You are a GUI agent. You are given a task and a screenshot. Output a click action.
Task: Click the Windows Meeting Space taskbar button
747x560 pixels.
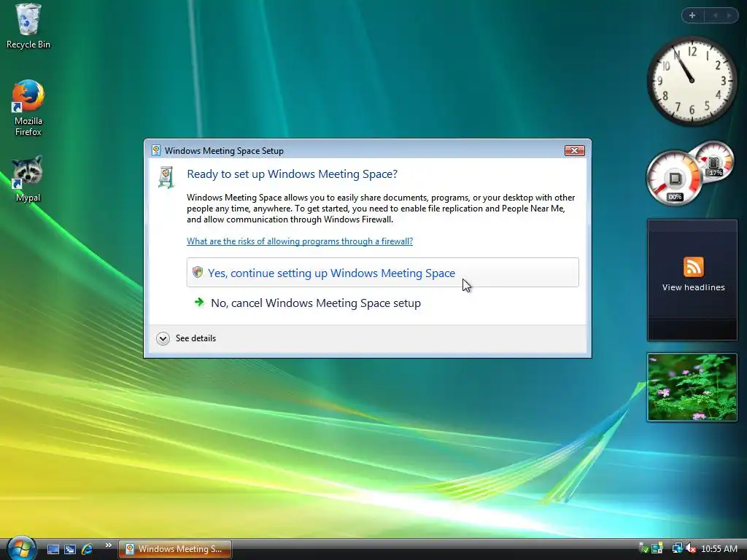(x=175, y=548)
